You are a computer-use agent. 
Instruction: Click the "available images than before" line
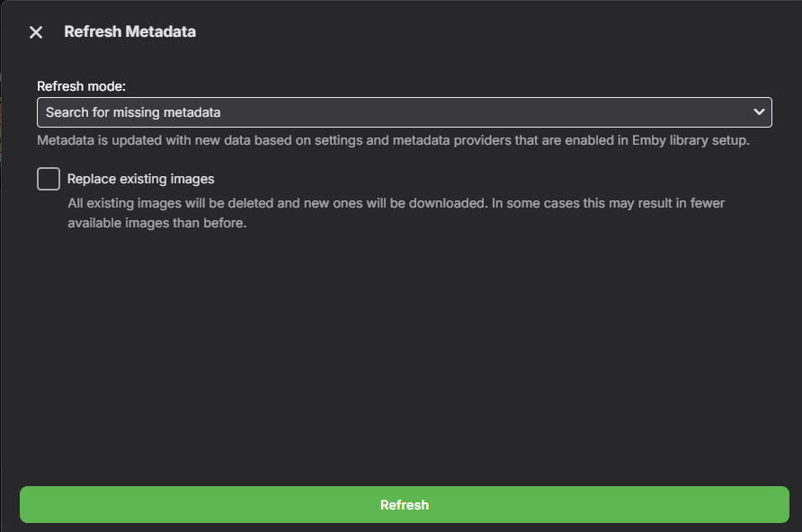(156, 223)
